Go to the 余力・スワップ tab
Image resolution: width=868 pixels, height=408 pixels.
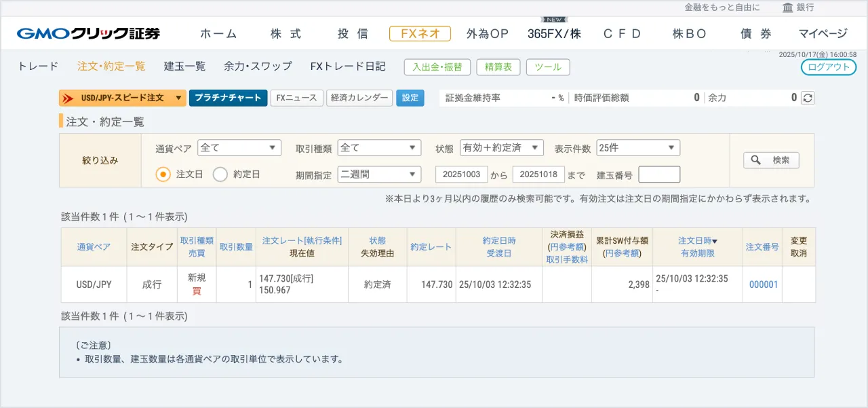(258, 67)
